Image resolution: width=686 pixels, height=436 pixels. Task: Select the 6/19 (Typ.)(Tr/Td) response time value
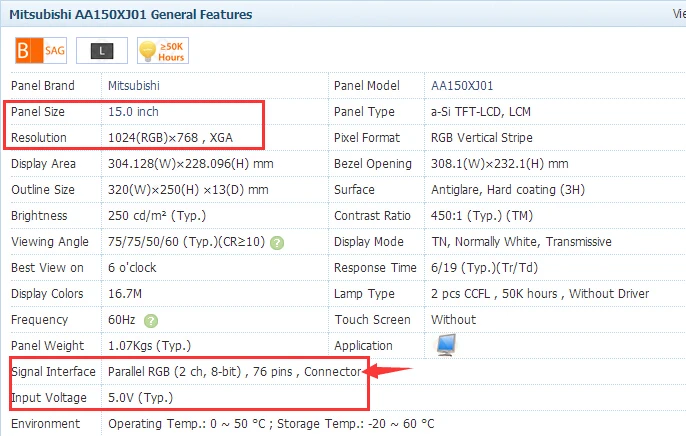coord(484,268)
